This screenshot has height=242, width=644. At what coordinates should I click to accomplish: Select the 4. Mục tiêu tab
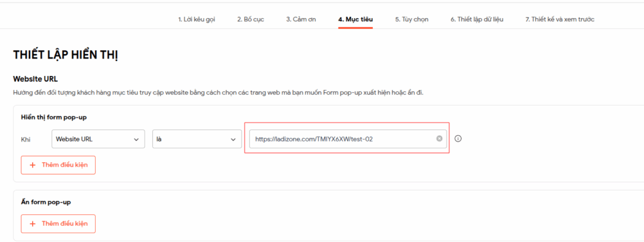pyautogui.click(x=355, y=19)
